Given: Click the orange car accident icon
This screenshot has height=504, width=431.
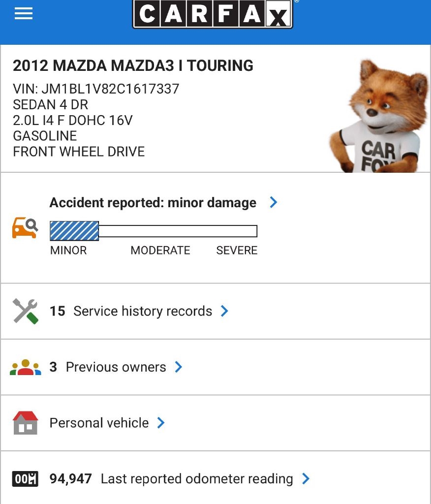Looking at the screenshot, I should (25, 228).
